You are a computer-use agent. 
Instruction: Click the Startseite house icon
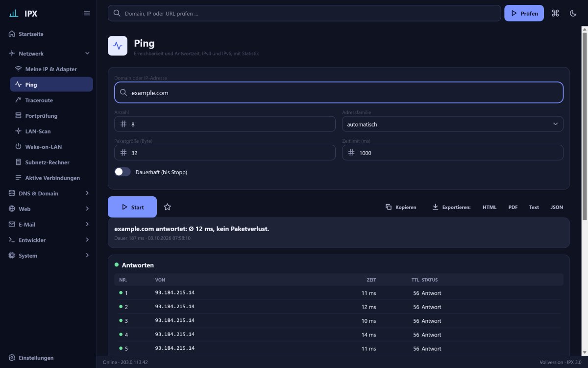pos(12,34)
